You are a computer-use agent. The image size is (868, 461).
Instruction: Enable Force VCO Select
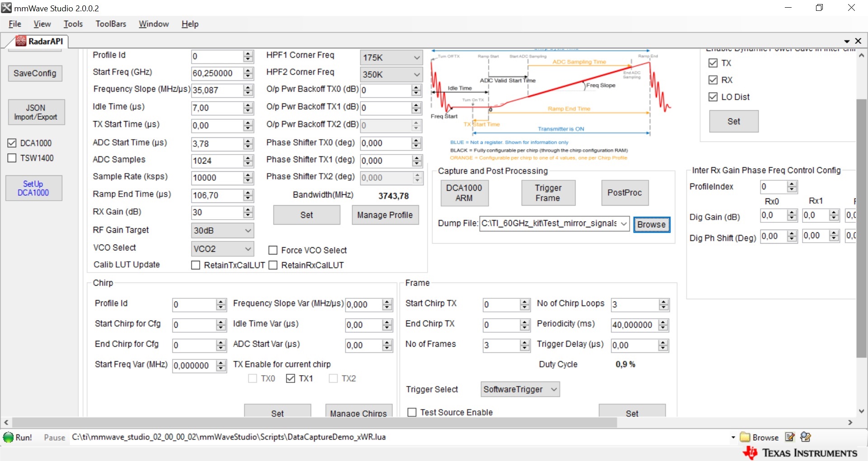tap(273, 250)
